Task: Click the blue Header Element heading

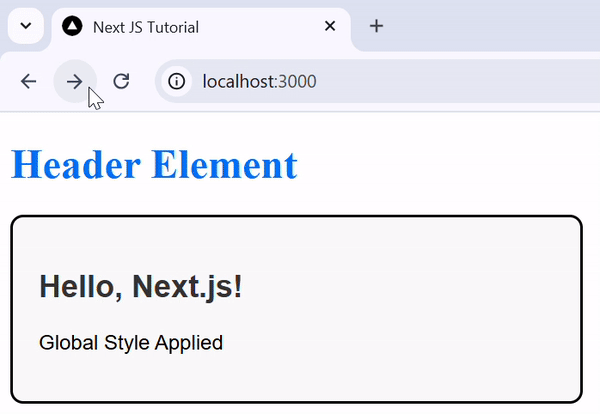Action: (x=154, y=165)
